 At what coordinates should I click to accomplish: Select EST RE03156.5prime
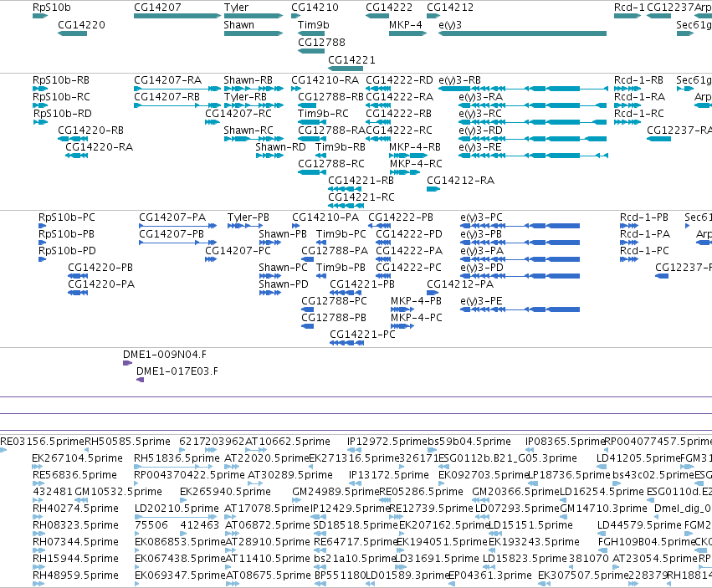(x=42, y=442)
